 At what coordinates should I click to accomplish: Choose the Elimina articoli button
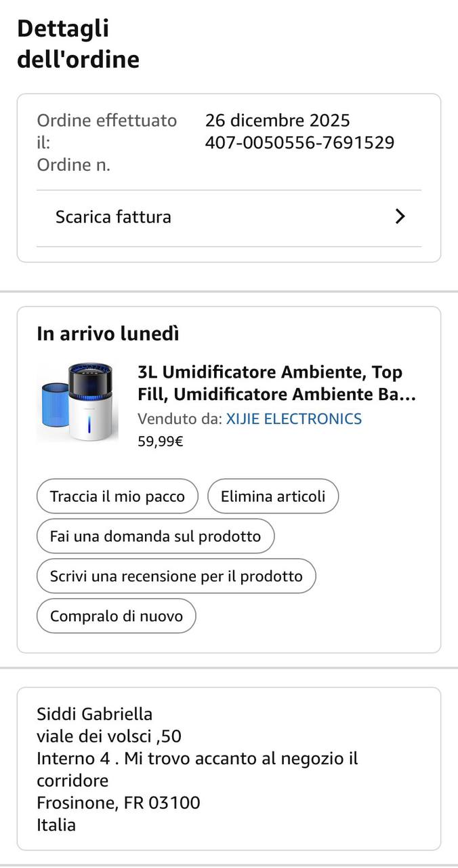pyautogui.click(x=273, y=496)
